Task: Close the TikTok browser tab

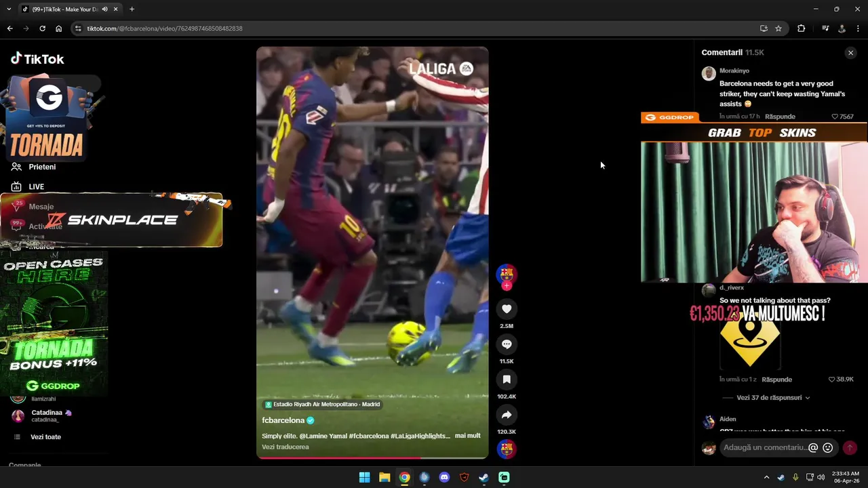Action: point(116,9)
